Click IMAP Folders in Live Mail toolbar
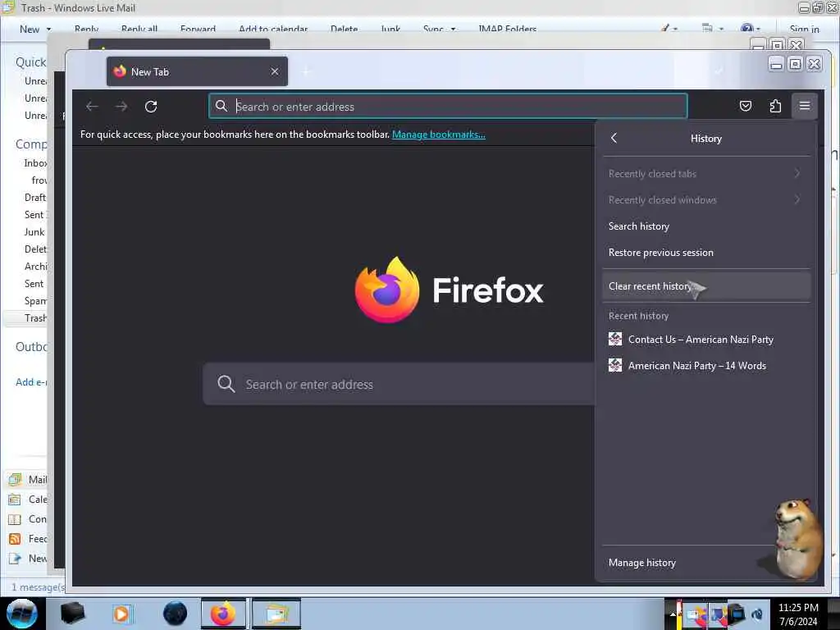Image resolution: width=840 pixels, height=630 pixels. (507, 29)
